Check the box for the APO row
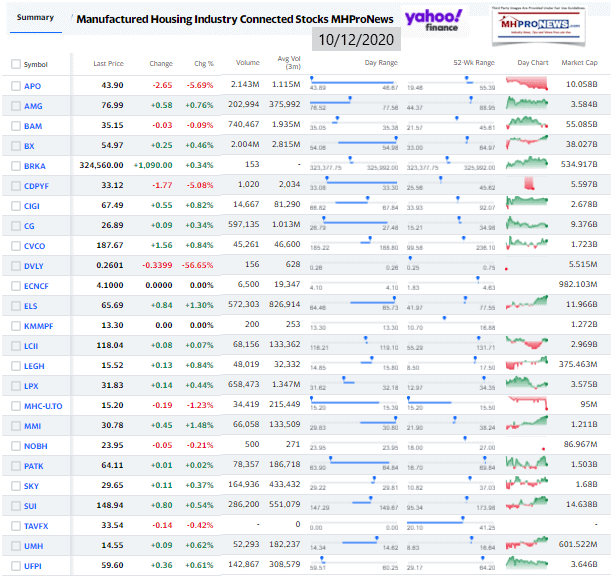Image resolution: width=613 pixels, height=580 pixels. click(15, 87)
